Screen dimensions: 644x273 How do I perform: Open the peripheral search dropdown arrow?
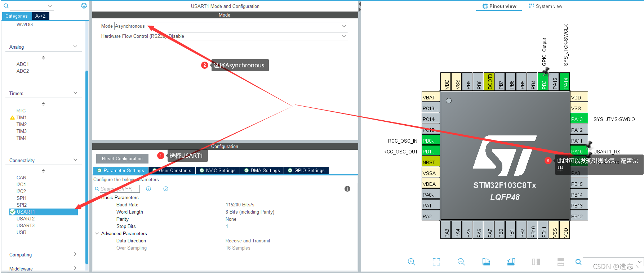click(50, 6)
